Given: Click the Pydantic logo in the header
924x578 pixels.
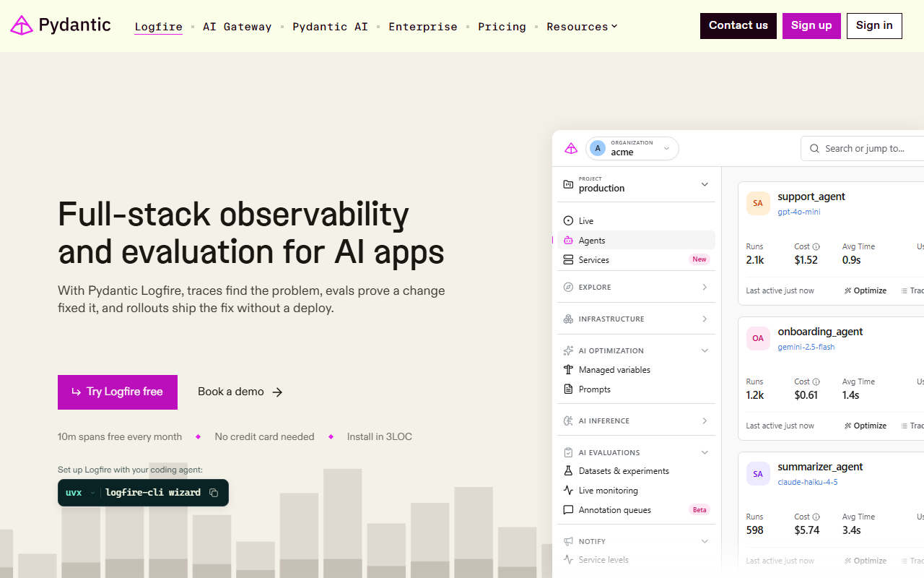Looking at the screenshot, I should coord(61,25).
